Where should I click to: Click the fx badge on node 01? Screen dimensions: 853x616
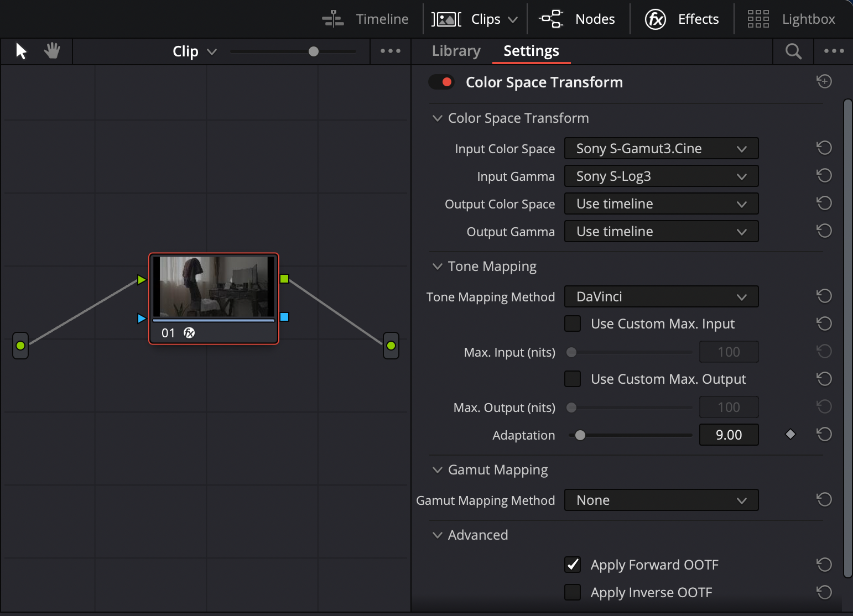pyautogui.click(x=189, y=333)
